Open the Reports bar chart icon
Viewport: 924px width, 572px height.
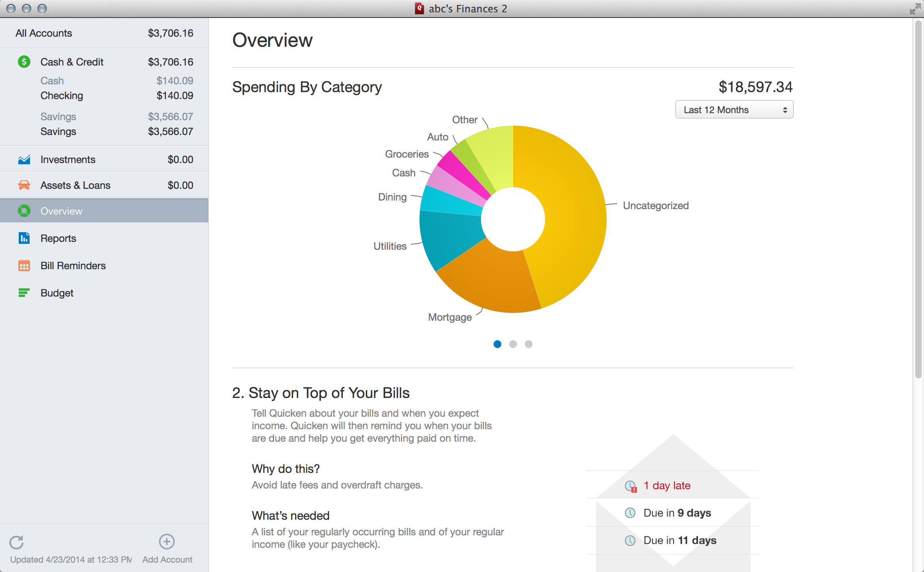pyautogui.click(x=23, y=238)
